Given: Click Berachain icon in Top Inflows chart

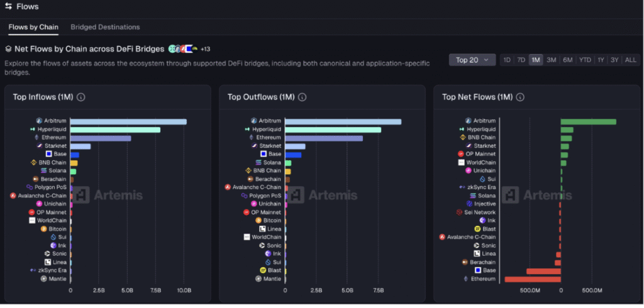Looking at the screenshot, I should coord(36,179).
